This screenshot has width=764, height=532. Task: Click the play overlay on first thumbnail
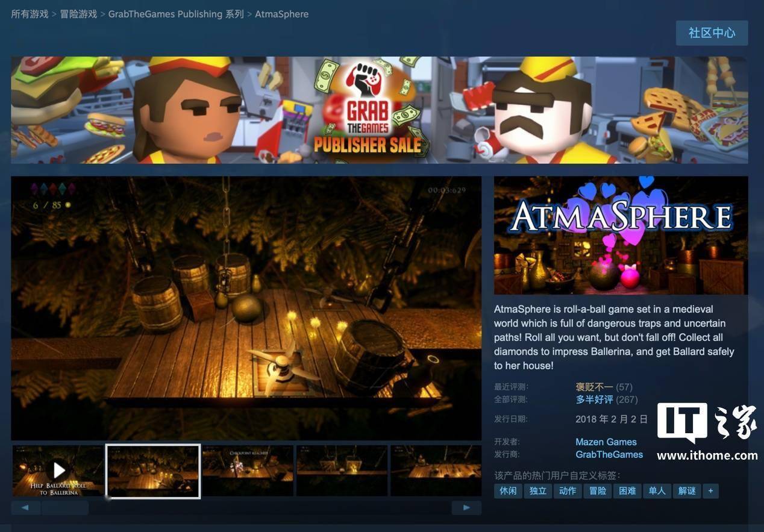58,471
